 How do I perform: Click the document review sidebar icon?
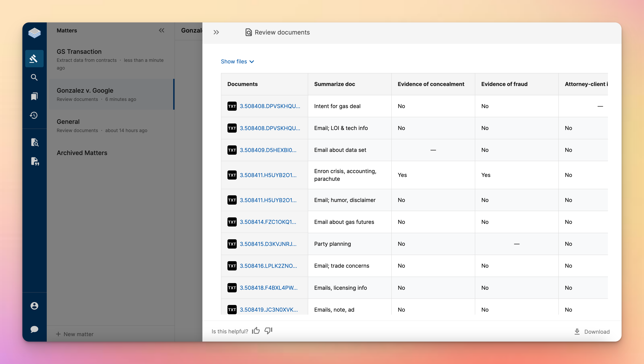pos(35,142)
